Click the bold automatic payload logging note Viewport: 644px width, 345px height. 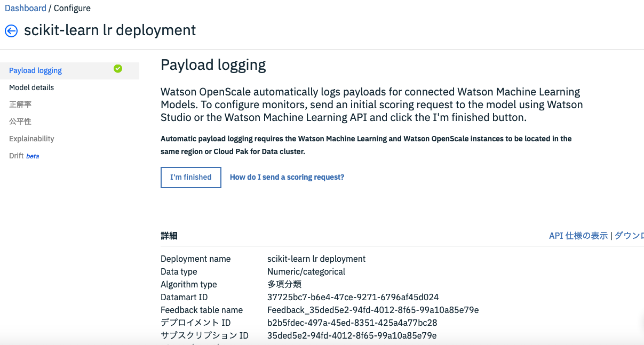tap(366, 145)
